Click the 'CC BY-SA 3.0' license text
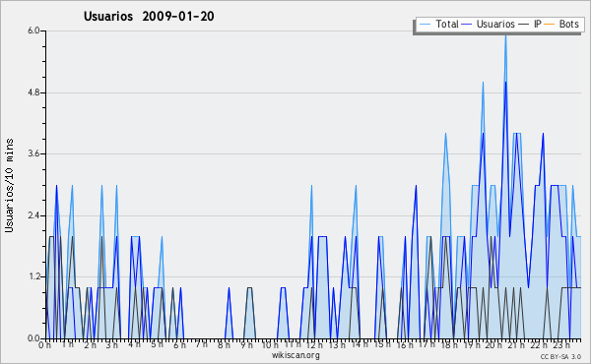 pyautogui.click(x=560, y=356)
